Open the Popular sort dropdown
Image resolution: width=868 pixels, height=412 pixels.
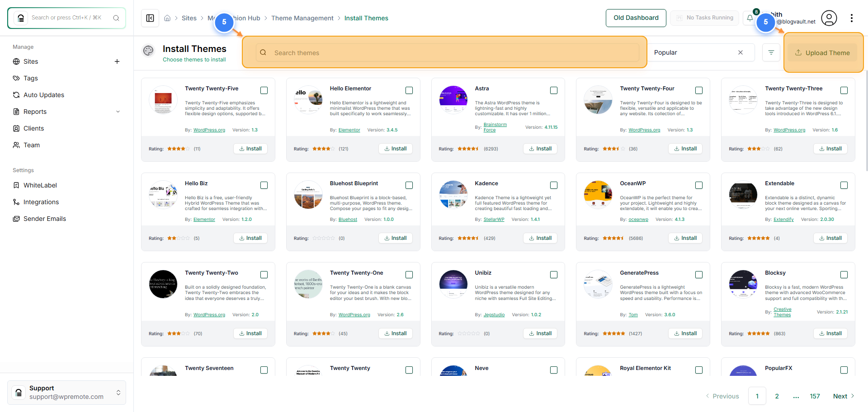coord(701,52)
